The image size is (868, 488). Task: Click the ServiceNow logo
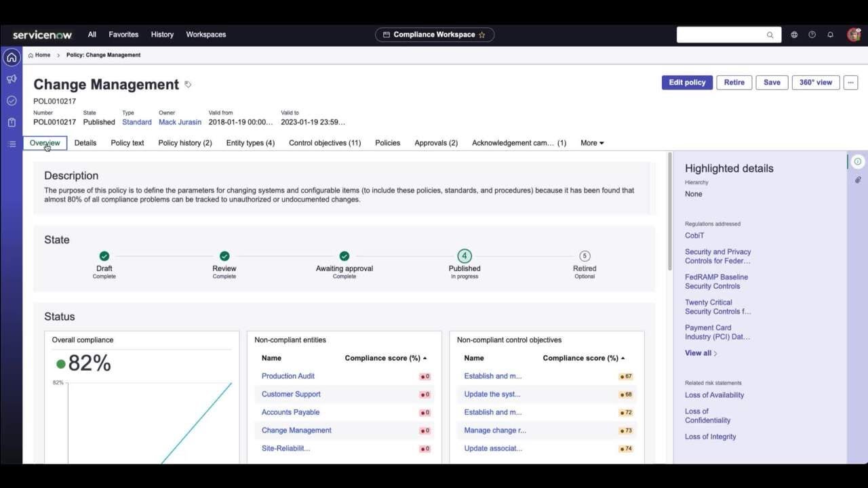(x=42, y=35)
